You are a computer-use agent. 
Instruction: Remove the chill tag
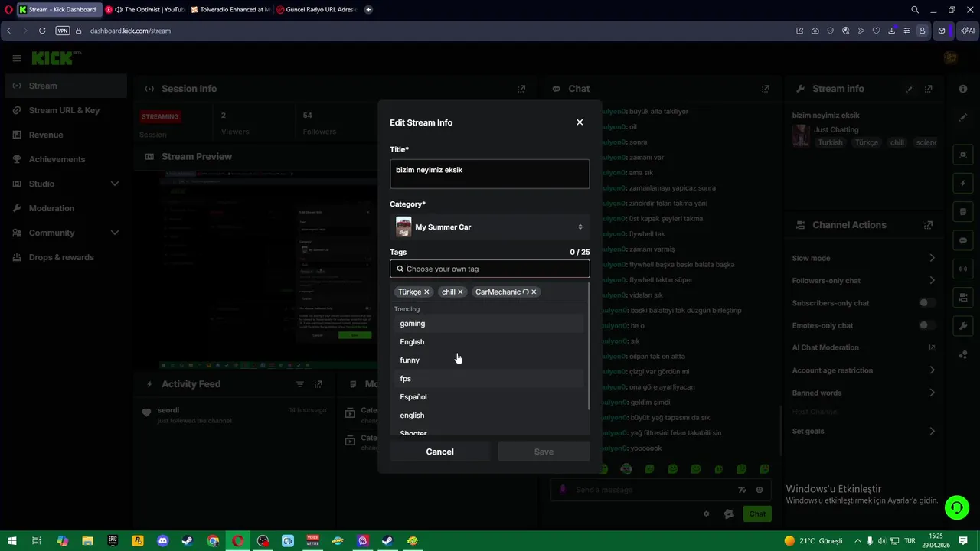[x=460, y=292]
